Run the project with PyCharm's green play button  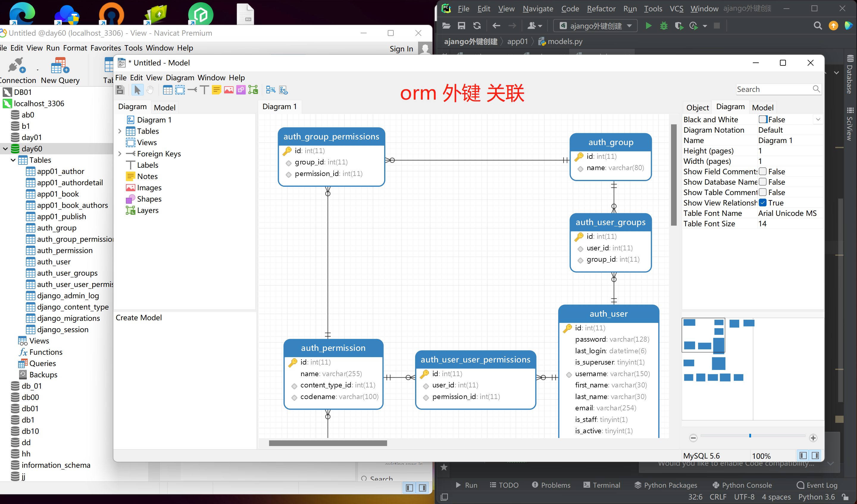[x=648, y=26]
